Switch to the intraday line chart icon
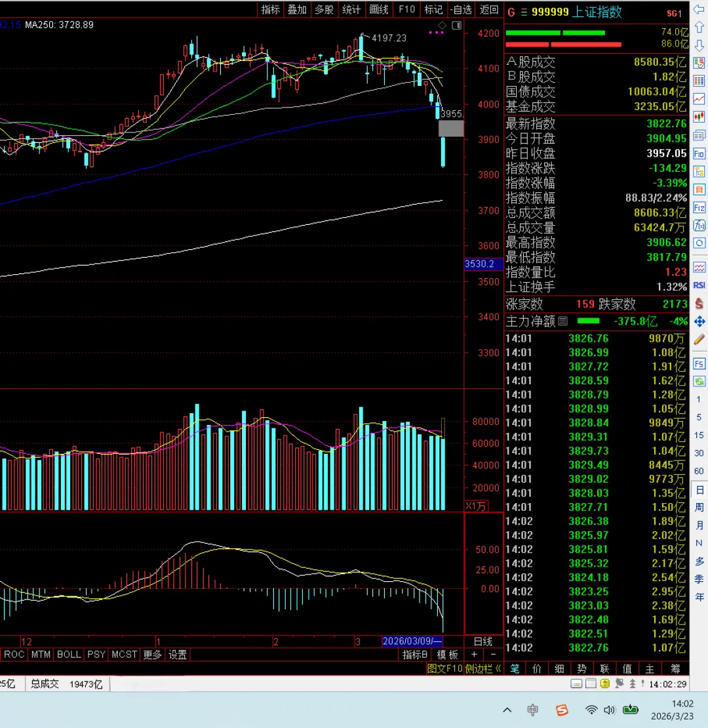The width and height of the screenshot is (708, 728). [x=699, y=99]
